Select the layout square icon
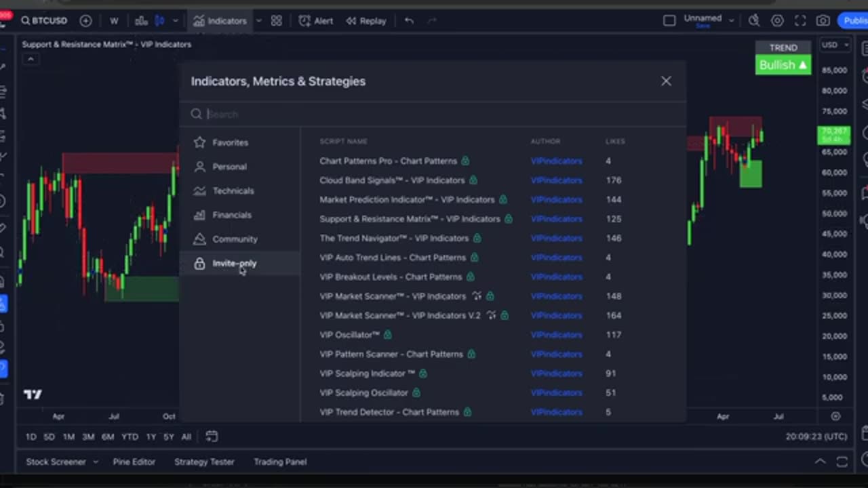Viewport: 868px width, 488px height. 669,21
